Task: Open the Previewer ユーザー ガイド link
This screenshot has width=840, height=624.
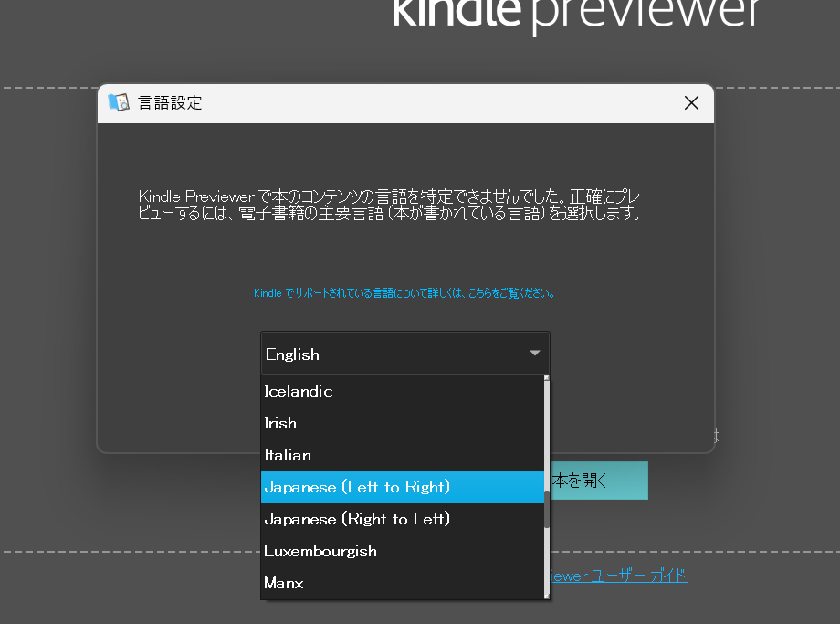Action: (x=618, y=576)
